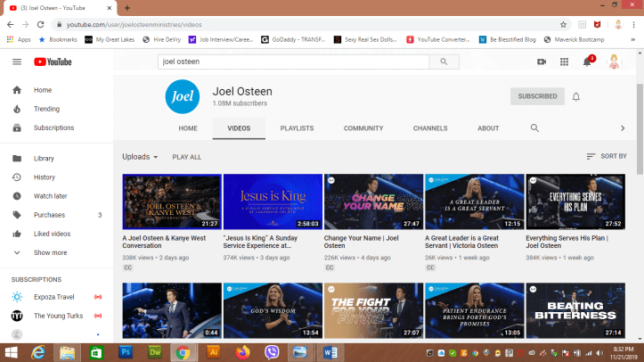
Task: Bookmark this page with star icon
Action: coord(563,25)
